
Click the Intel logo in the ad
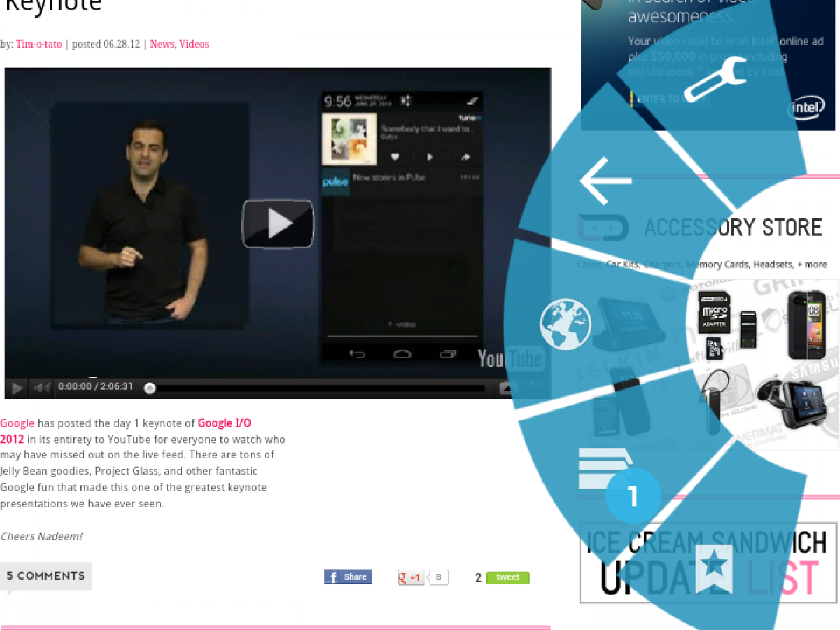click(x=807, y=108)
